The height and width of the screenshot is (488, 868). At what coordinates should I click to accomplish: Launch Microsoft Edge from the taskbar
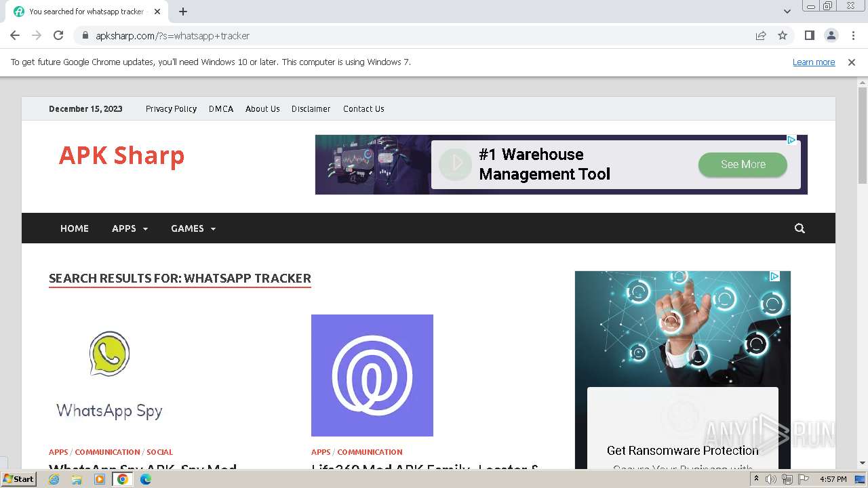[146, 479]
